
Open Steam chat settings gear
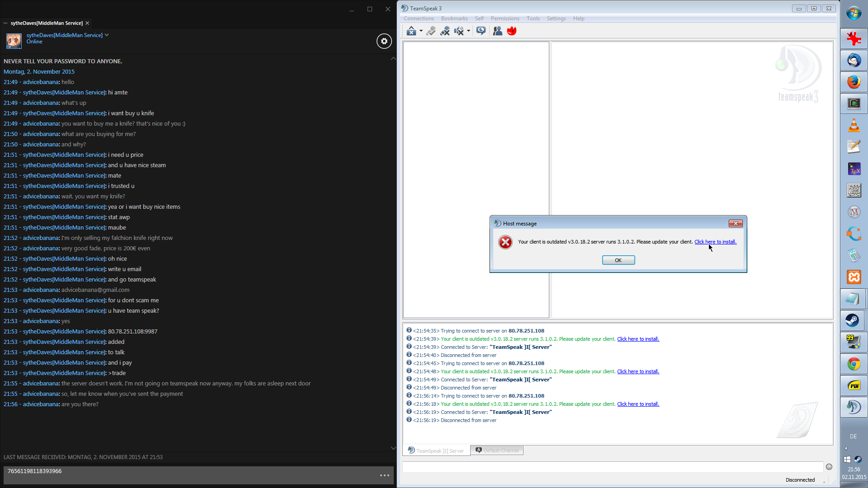pos(384,41)
